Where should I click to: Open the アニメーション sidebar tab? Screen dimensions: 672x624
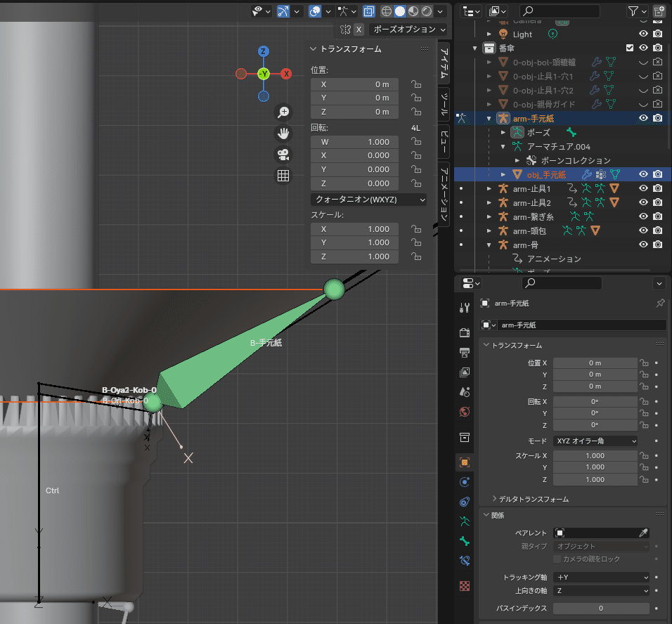pos(444,194)
